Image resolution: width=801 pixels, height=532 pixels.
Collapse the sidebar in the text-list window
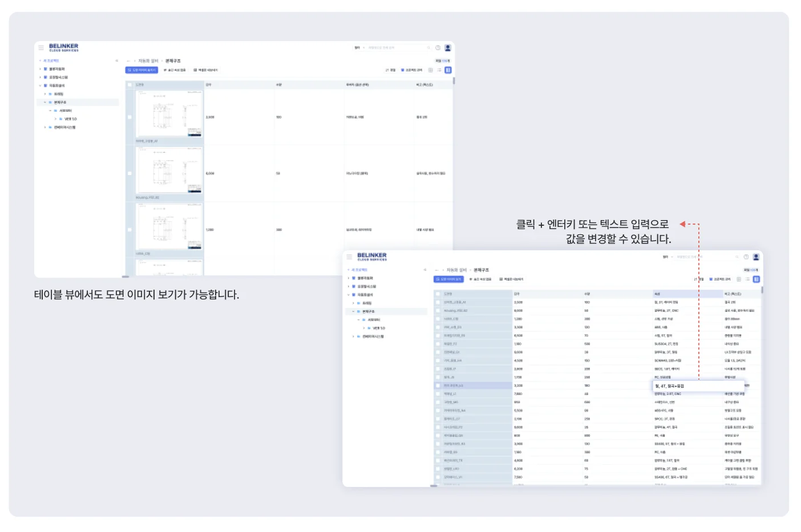click(x=424, y=270)
